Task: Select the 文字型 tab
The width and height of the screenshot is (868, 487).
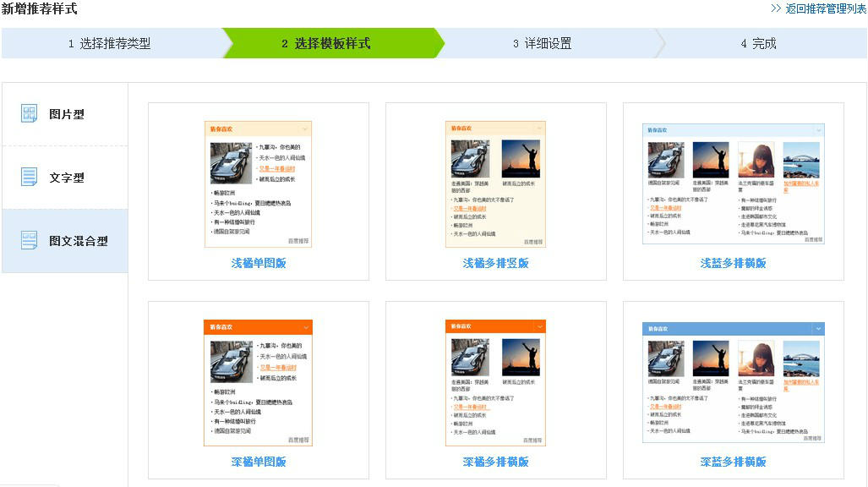Action: (x=65, y=178)
